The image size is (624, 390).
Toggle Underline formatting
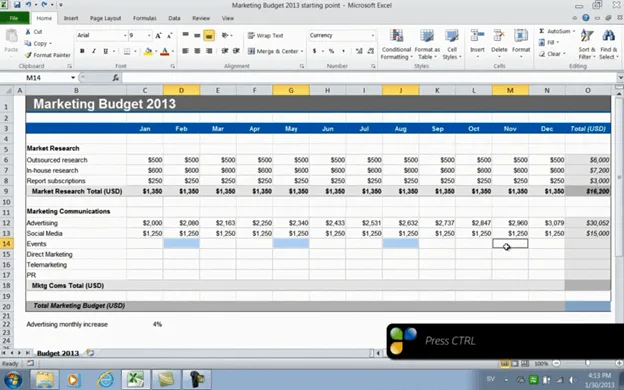pos(105,51)
